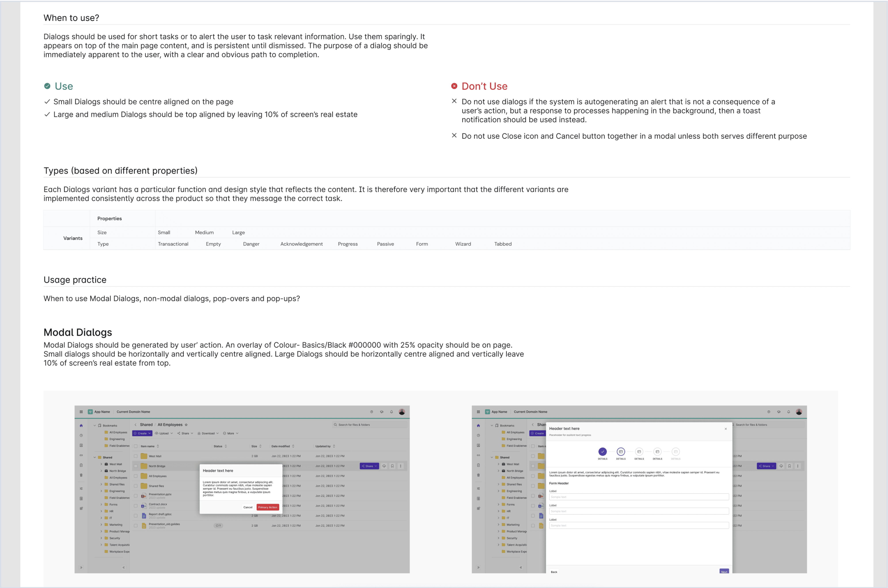Viewport: 888px width, 588px height.
Task: Open the Upload dropdown in the toolbar
Action: pos(164,433)
